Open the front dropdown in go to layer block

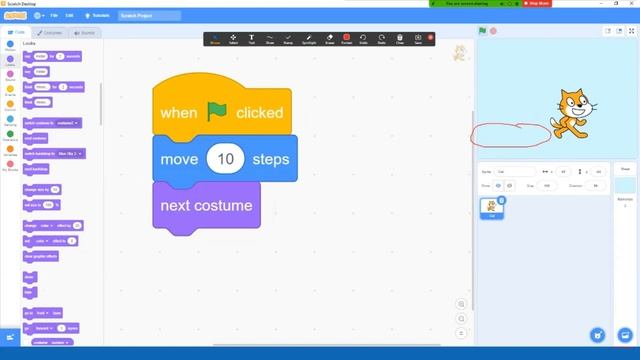point(41,313)
